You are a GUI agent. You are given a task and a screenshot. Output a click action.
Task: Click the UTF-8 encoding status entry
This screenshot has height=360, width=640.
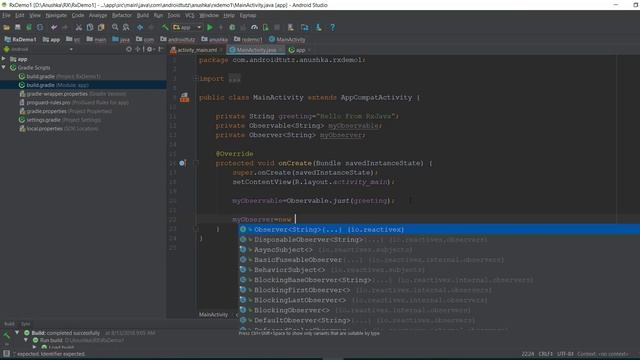565,354
